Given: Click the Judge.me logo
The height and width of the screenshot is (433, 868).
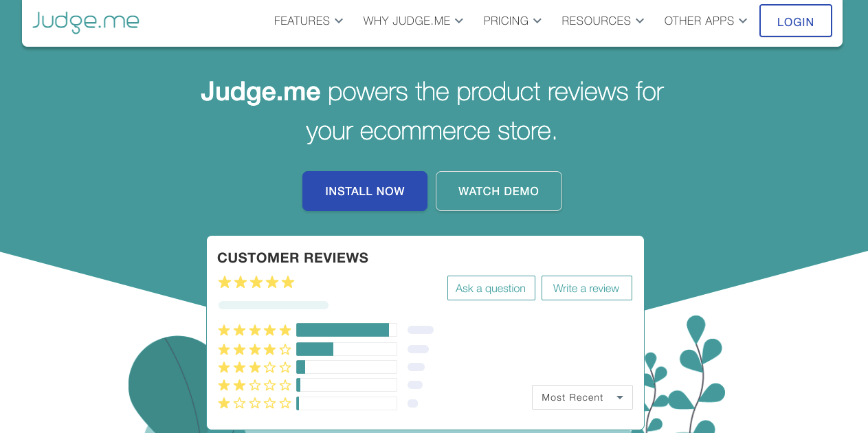Looking at the screenshot, I should click(x=86, y=21).
